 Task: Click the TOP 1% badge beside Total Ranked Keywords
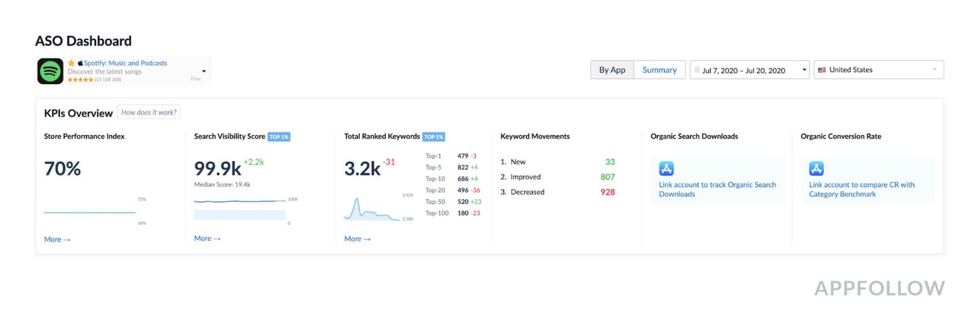pos(433,137)
